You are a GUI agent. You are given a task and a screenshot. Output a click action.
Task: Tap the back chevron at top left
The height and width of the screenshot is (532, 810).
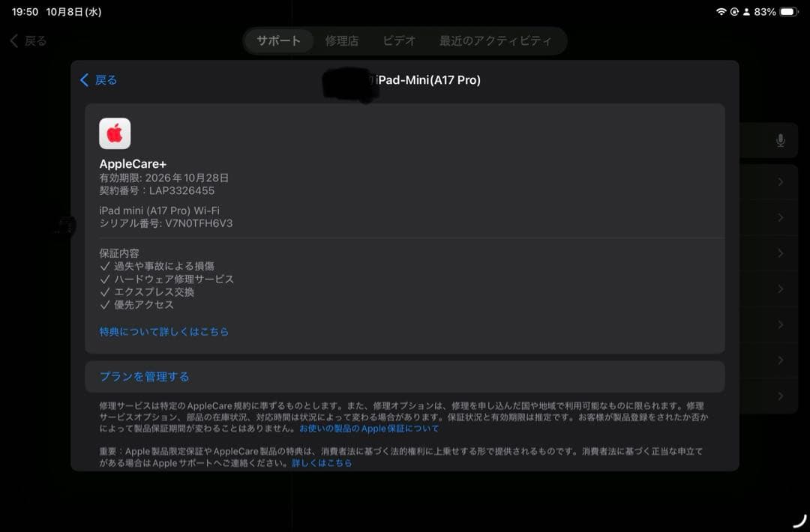click(15, 41)
